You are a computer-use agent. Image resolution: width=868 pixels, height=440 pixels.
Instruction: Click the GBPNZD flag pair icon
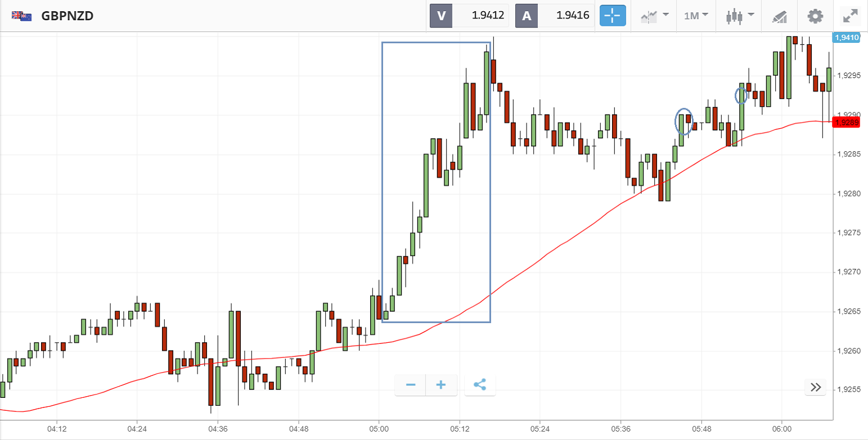click(21, 16)
